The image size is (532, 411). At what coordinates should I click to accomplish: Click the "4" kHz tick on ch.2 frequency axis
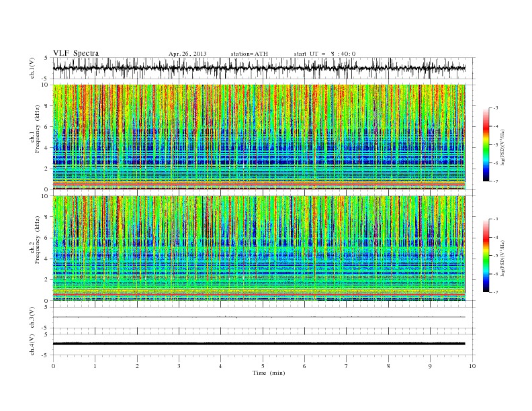(47, 259)
